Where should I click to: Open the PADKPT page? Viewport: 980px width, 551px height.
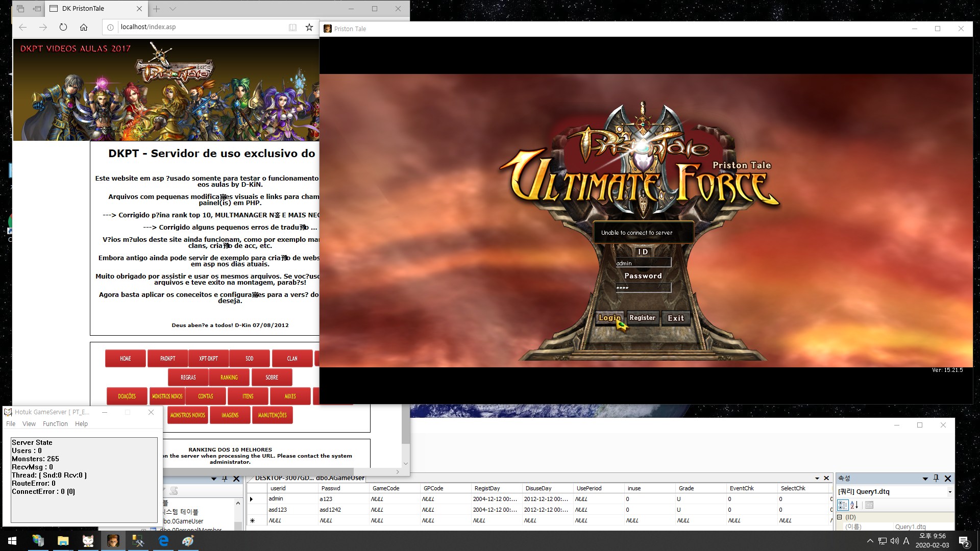pyautogui.click(x=168, y=359)
